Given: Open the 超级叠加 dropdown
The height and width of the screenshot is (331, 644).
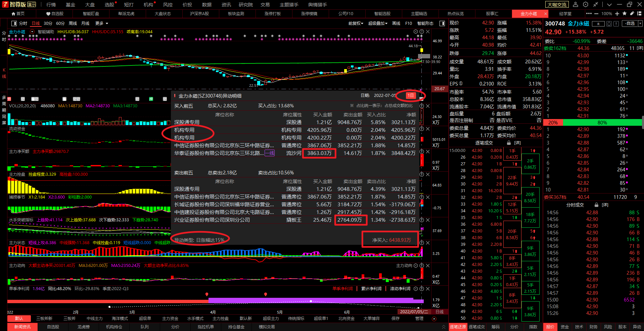Looking at the screenshot, I should (x=378, y=23).
